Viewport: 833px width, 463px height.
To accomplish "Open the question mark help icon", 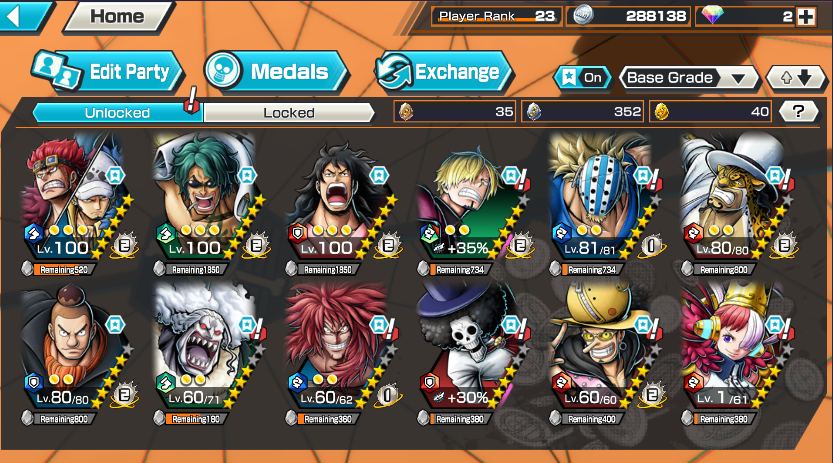I will point(798,112).
